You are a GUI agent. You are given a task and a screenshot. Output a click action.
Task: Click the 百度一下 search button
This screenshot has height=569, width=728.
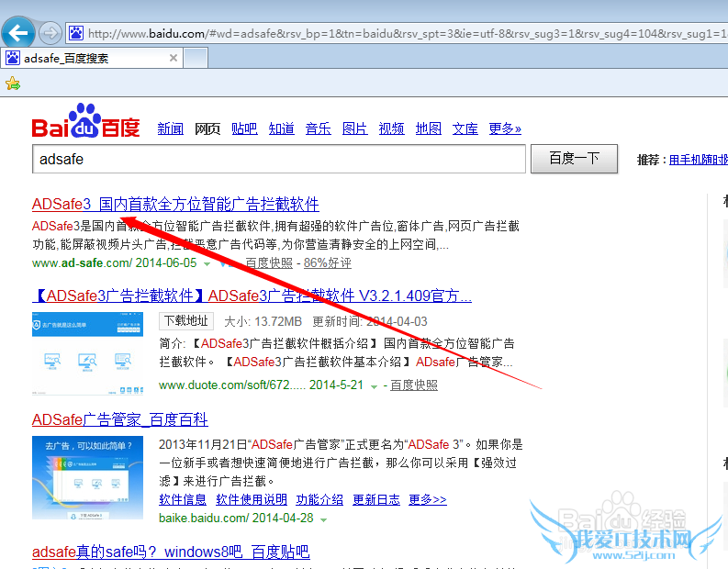[574, 159]
